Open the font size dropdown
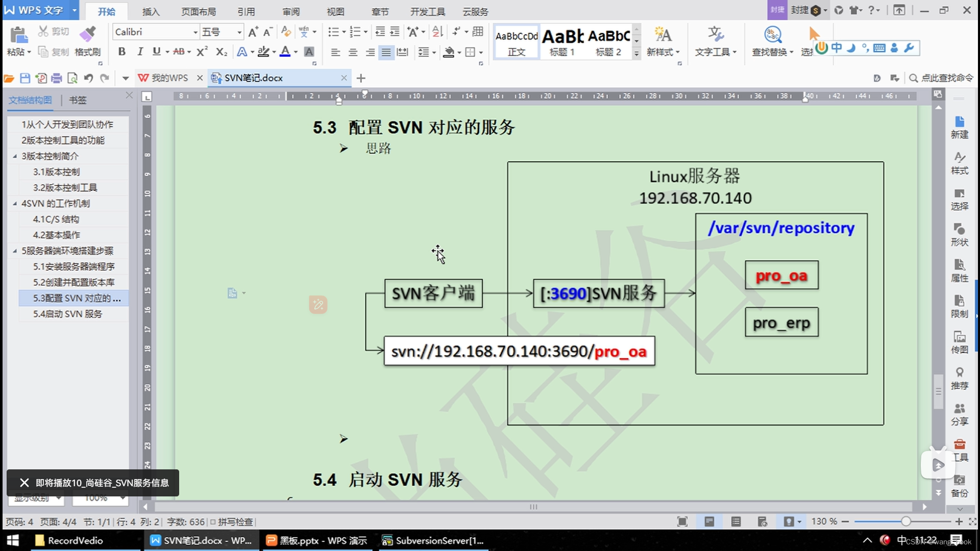 (x=239, y=32)
